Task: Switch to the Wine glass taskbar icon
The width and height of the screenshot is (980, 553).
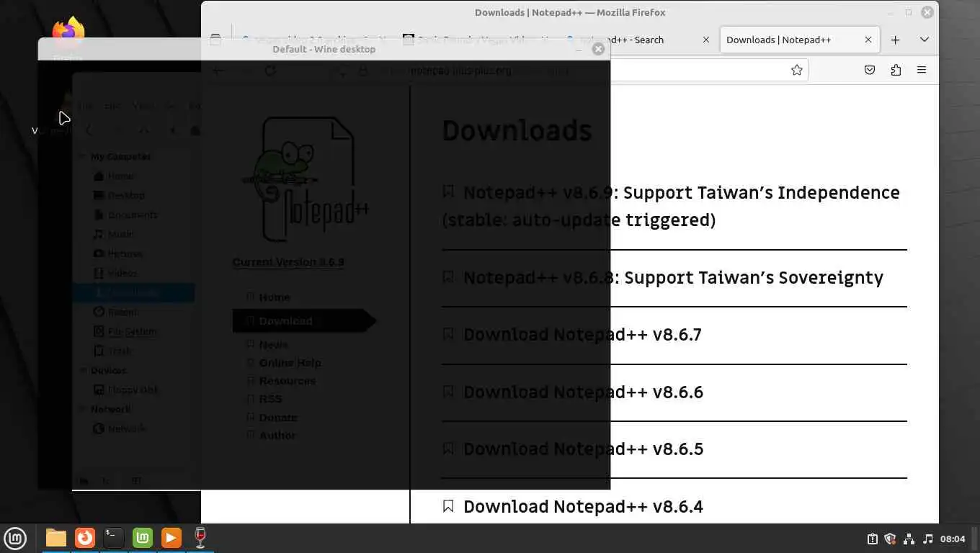Action: point(200,538)
